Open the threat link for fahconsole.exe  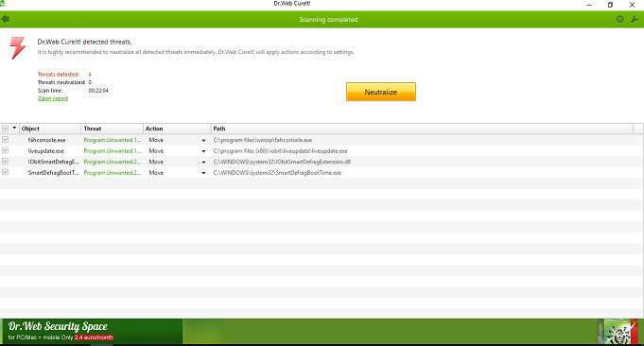tap(113, 140)
